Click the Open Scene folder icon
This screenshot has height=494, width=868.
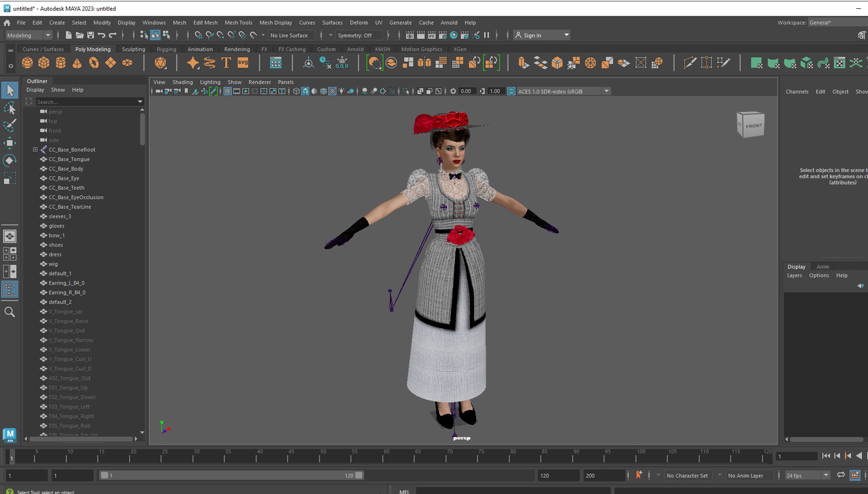click(80, 35)
